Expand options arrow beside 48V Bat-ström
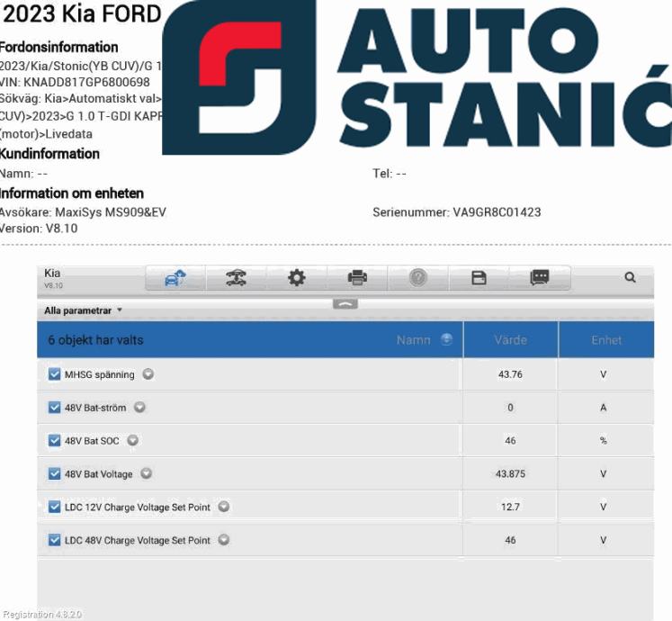 pos(139,407)
